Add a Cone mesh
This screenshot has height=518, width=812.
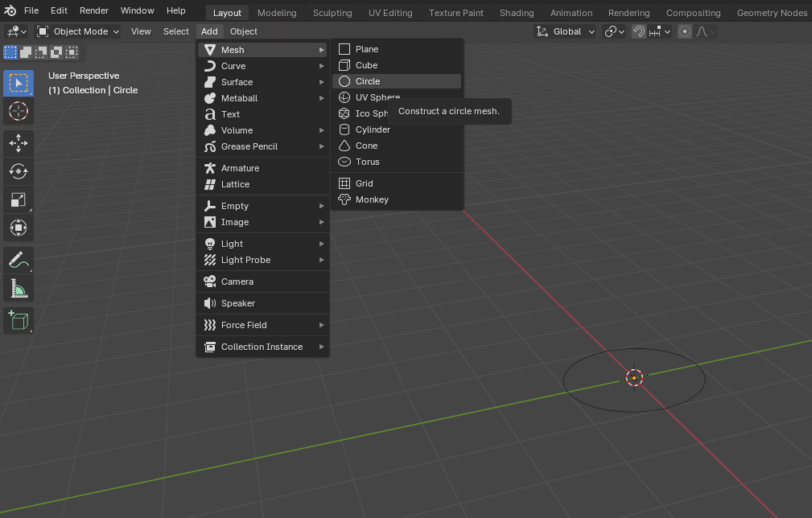point(397,146)
